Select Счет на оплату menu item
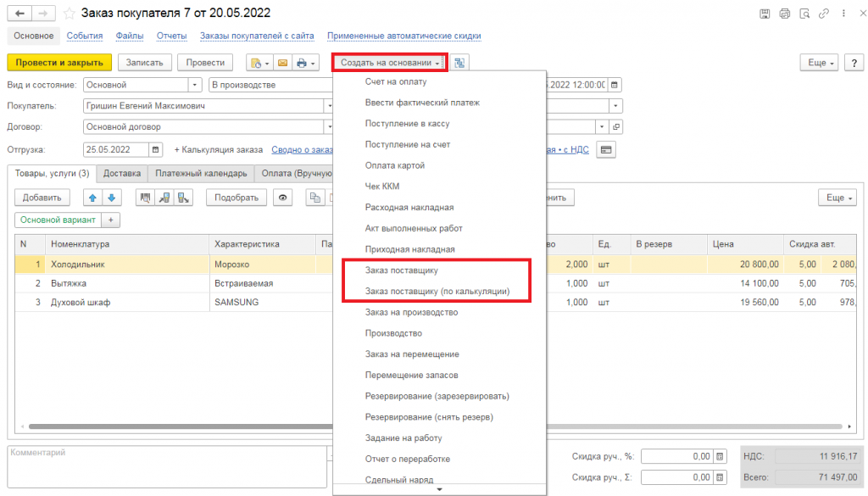 click(395, 81)
